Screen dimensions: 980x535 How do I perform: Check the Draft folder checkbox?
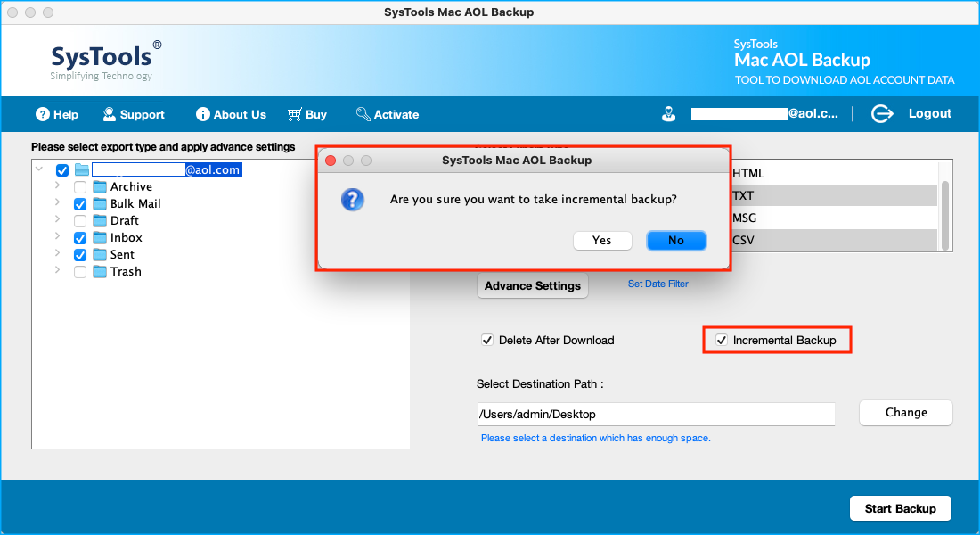pos(80,221)
